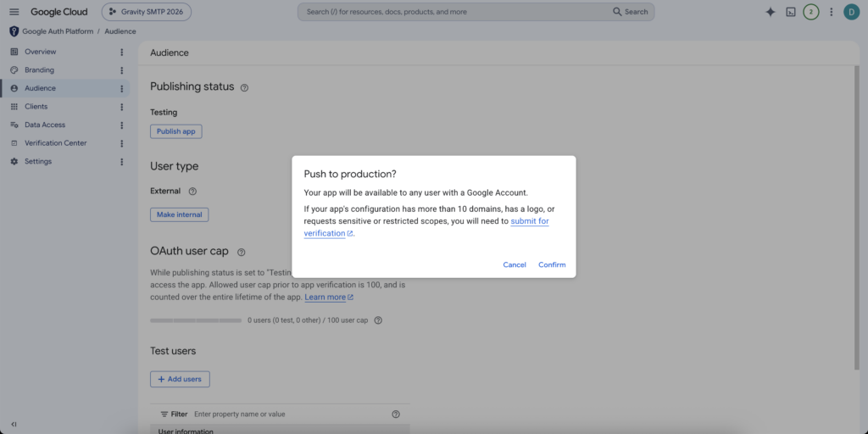The width and height of the screenshot is (868, 434).
Task: Collapse the sidebar with bottom arrow
Action: (14, 424)
